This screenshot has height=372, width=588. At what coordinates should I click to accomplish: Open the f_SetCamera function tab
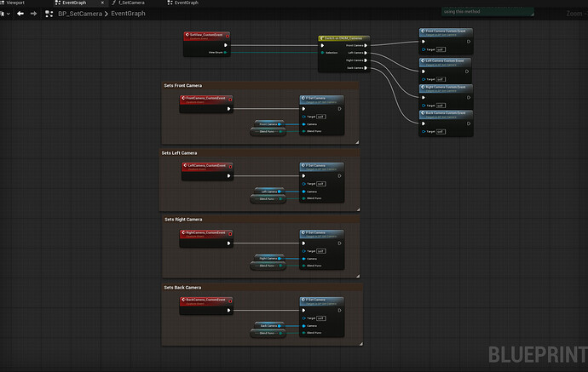(x=128, y=3)
